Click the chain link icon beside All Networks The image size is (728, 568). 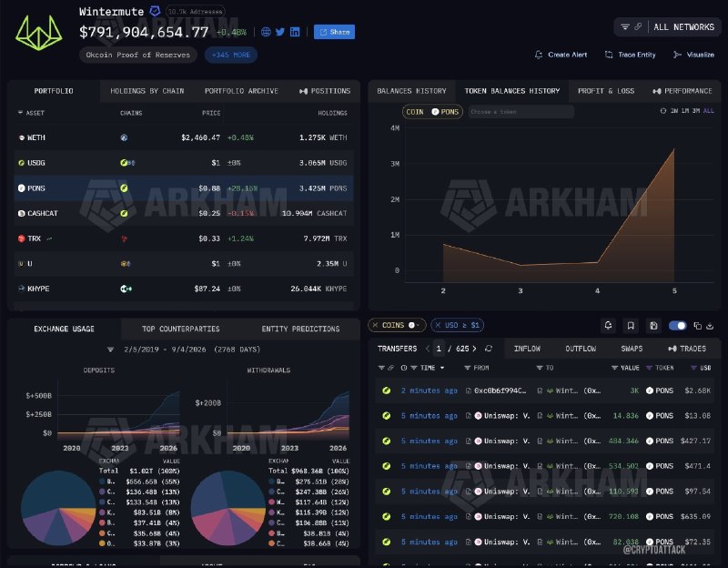[638, 27]
